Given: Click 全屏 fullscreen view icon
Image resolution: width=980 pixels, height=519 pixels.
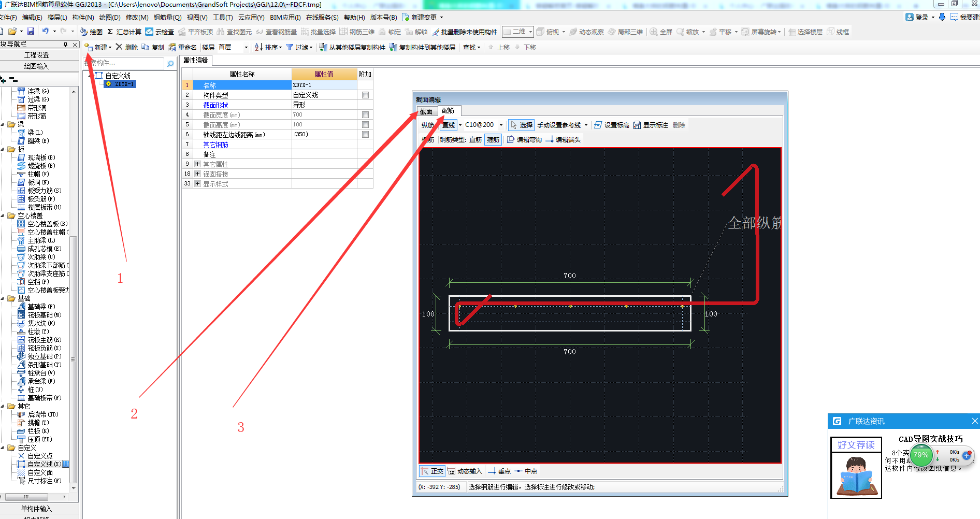Looking at the screenshot, I should pyautogui.click(x=654, y=32).
